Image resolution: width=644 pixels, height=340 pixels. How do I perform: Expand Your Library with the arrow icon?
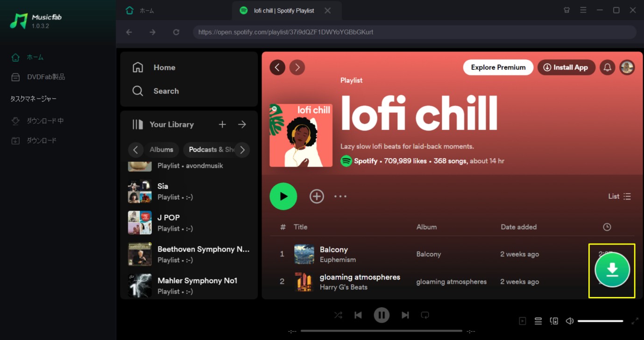tap(242, 124)
